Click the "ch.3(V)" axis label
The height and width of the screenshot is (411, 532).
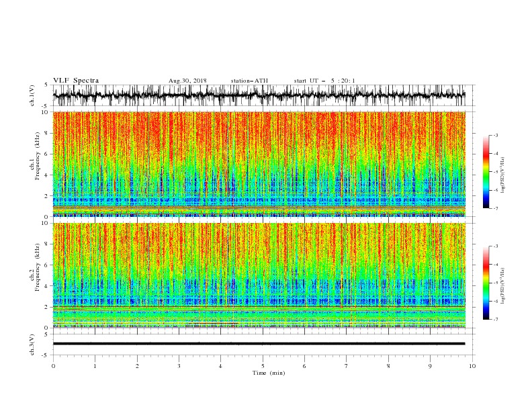tap(32, 345)
